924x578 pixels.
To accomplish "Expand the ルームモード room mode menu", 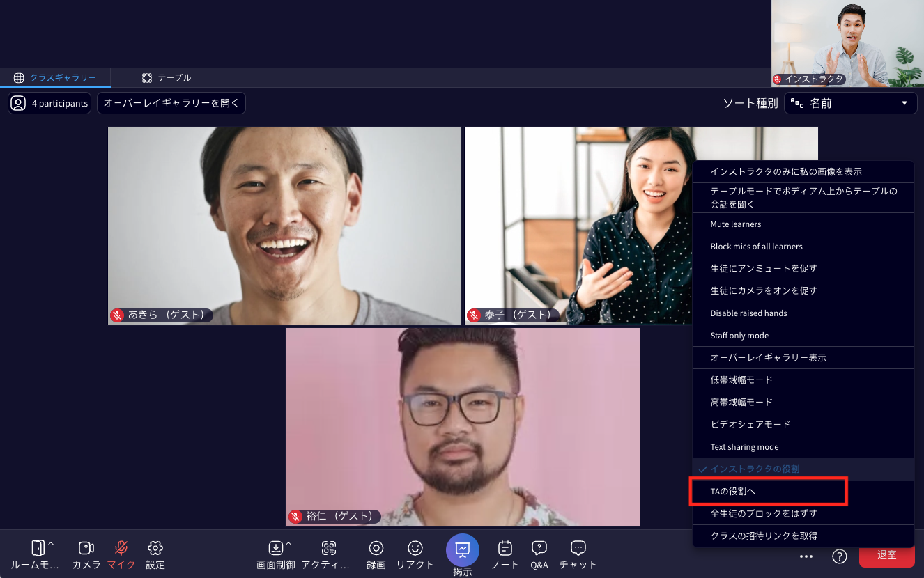I will [43, 554].
